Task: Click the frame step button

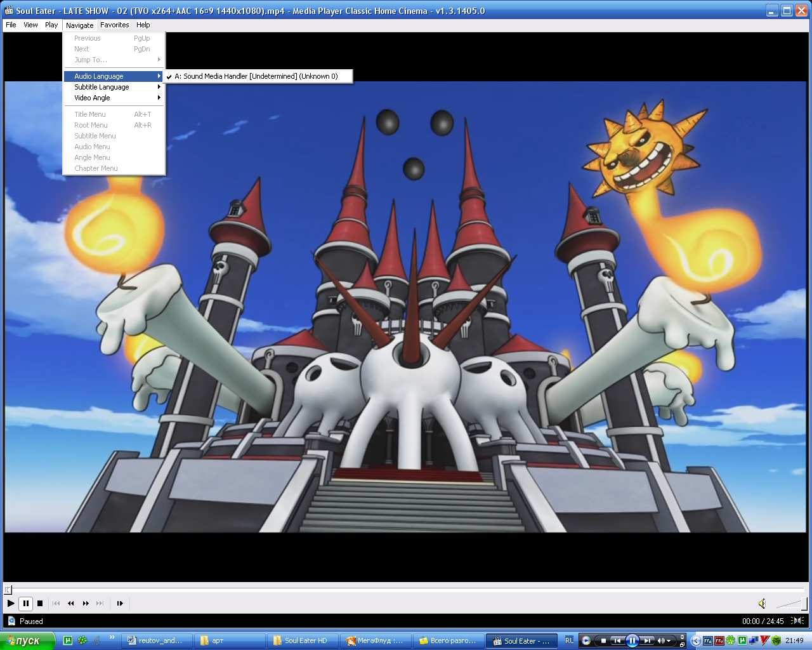Action: click(120, 603)
